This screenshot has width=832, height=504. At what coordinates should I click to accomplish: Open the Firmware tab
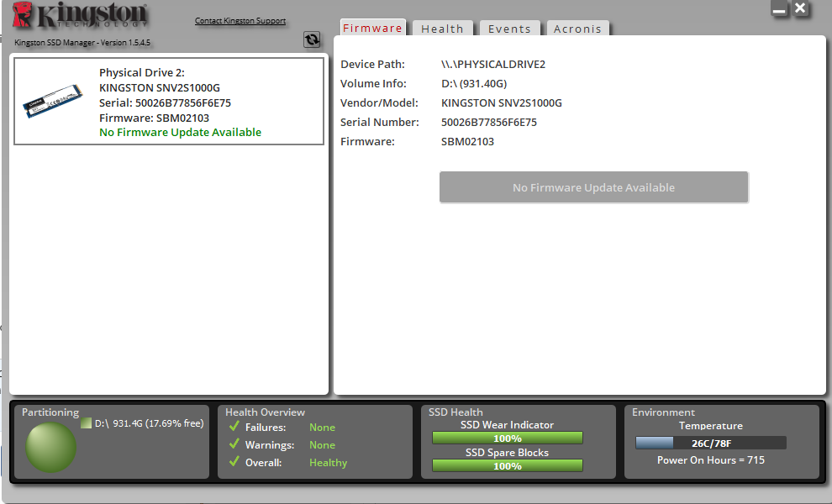click(x=372, y=28)
